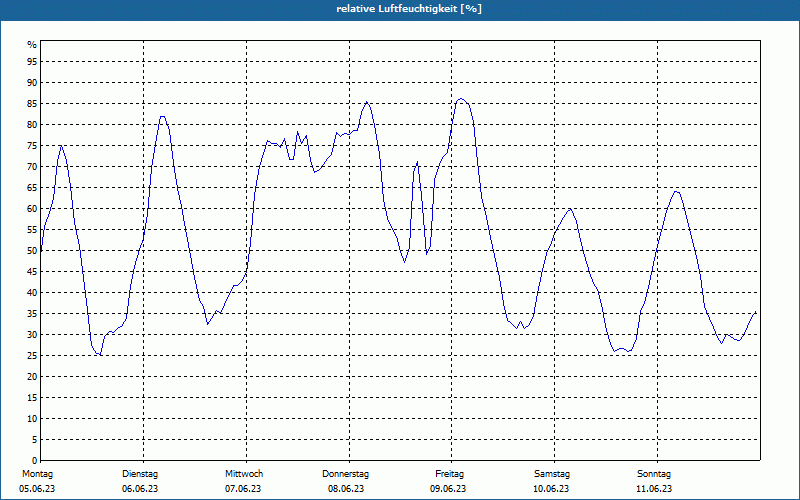Click the 15 value on the y-axis

click(32, 397)
